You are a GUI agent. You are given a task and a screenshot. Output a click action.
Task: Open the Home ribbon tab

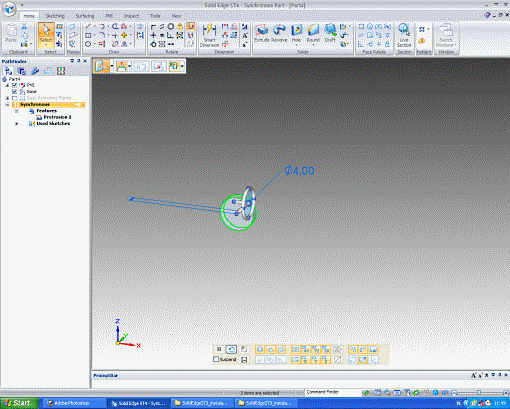tap(29, 16)
